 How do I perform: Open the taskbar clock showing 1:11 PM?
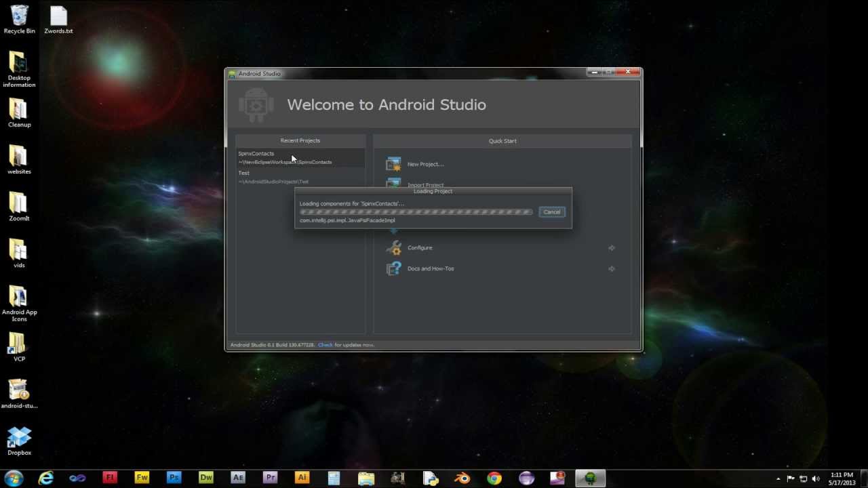(x=842, y=479)
